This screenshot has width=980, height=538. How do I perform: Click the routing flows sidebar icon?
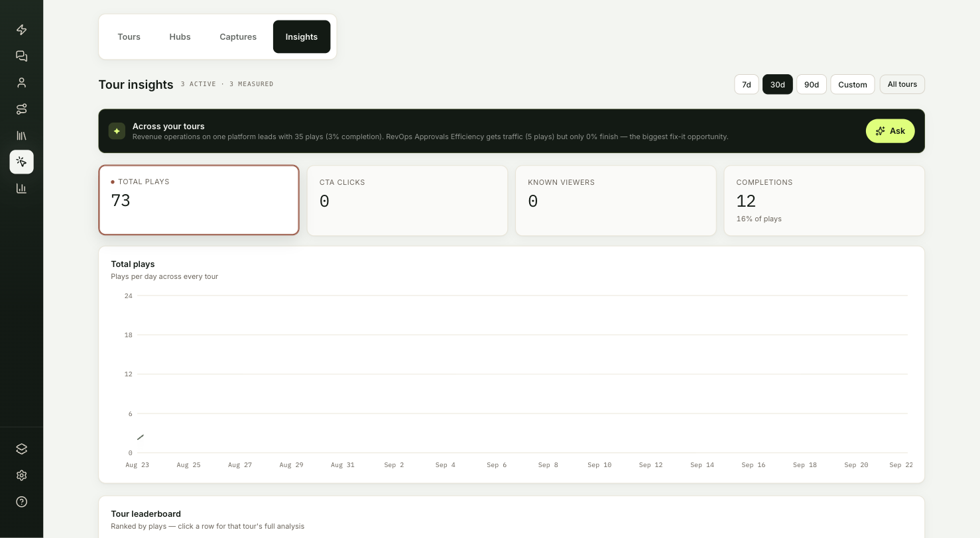click(x=21, y=109)
